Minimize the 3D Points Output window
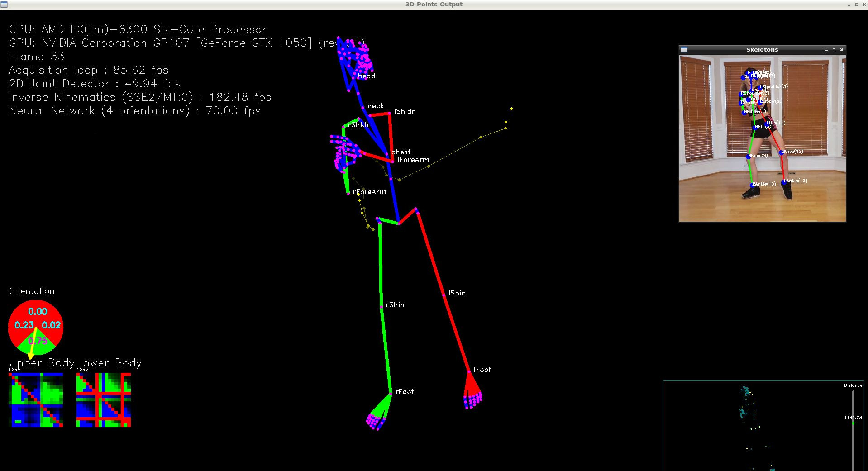The height and width of the screenshot is (471, 868). pos(849,5)
